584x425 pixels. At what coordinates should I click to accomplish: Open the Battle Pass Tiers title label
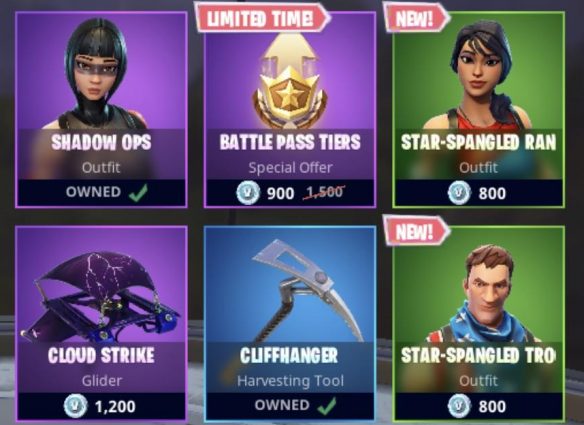[290, 142]
